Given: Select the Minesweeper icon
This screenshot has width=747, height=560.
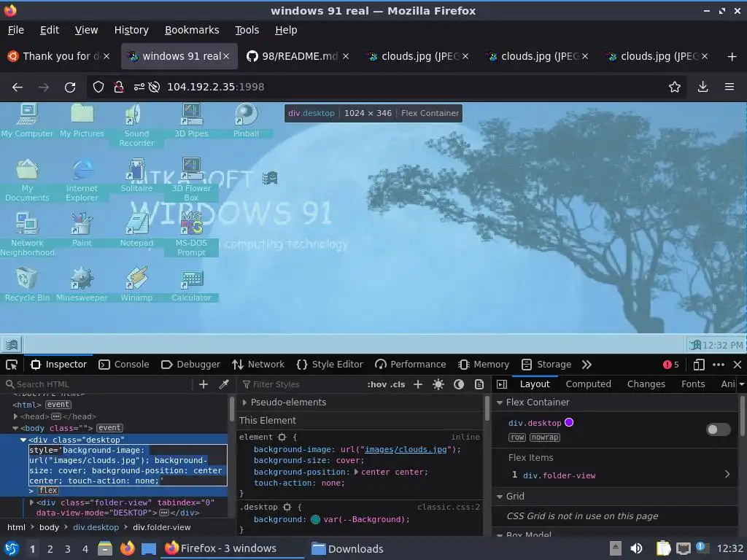Looking at the screenshot, I should [82, 285].
